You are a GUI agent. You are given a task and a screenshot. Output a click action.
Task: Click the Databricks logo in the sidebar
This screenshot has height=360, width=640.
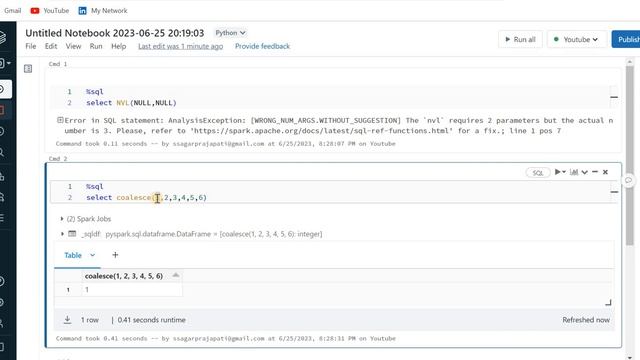[x=2, y=37]
